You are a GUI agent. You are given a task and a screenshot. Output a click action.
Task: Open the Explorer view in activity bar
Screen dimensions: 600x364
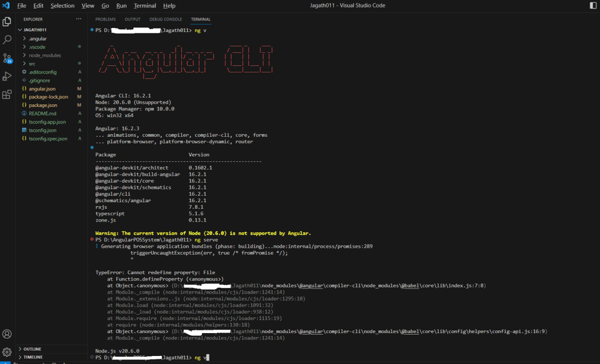(7, 21)
